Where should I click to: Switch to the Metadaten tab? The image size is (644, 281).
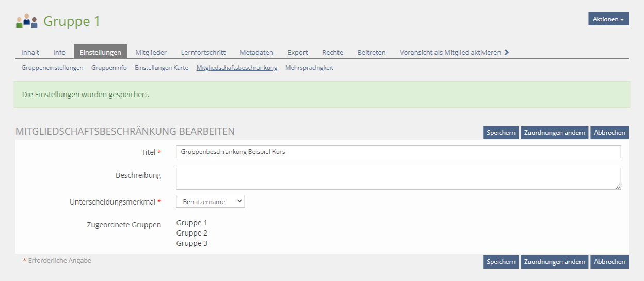[x=256, y=52]
